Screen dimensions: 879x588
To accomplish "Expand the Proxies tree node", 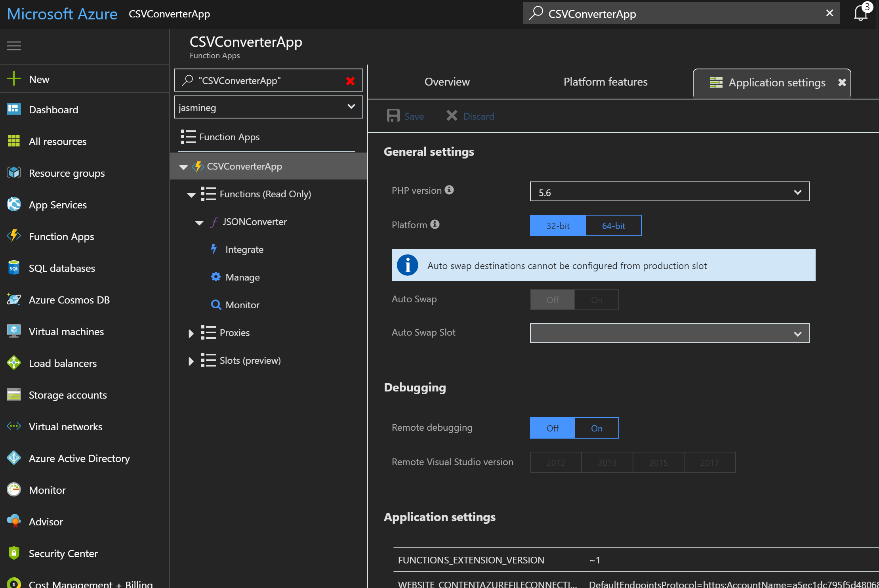I will [191, 333].
